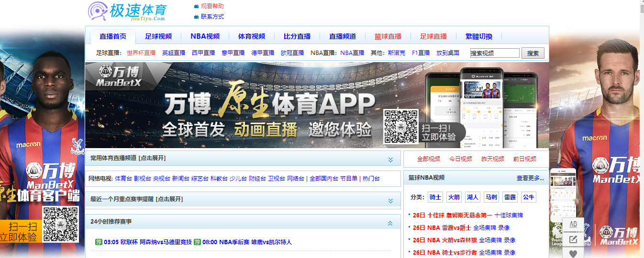Open the 体育视频 tab

pos(252,36)
